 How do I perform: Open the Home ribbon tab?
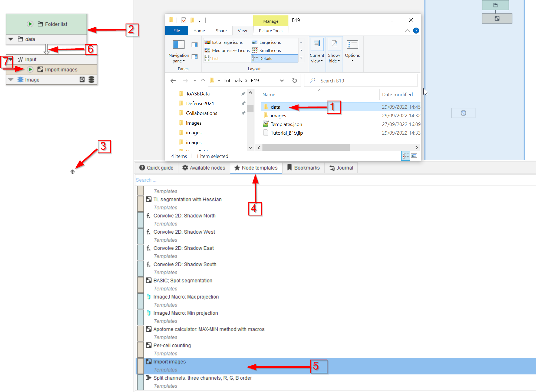[199, 31]
